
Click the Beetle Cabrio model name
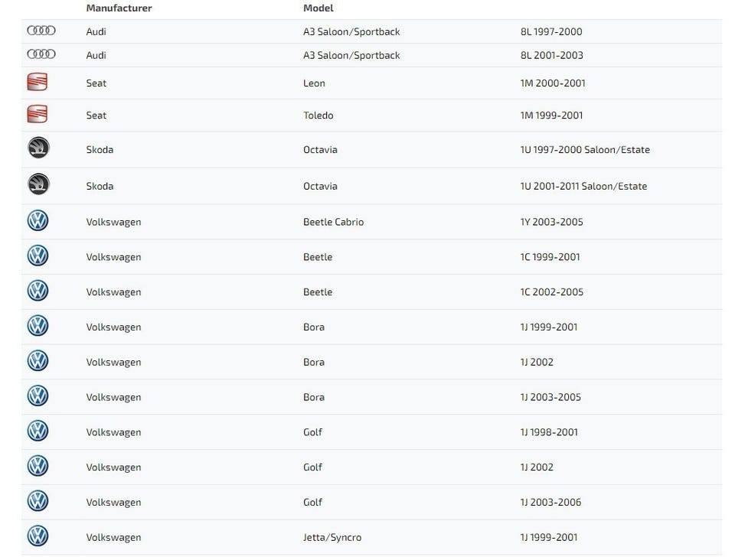tap(333, 222)
